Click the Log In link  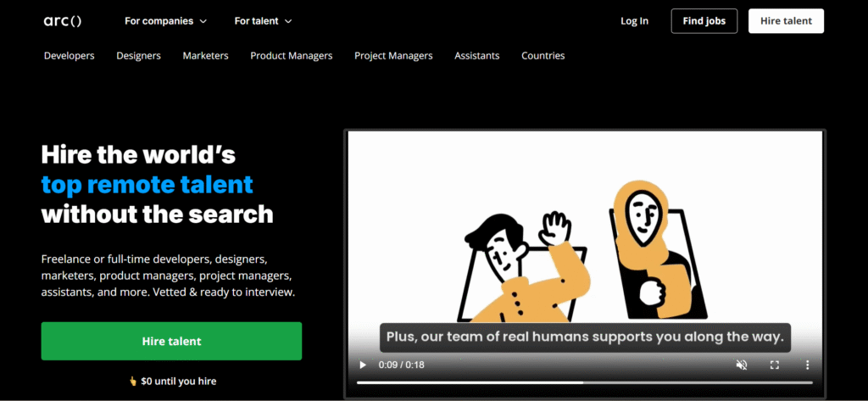click(634, 21)
